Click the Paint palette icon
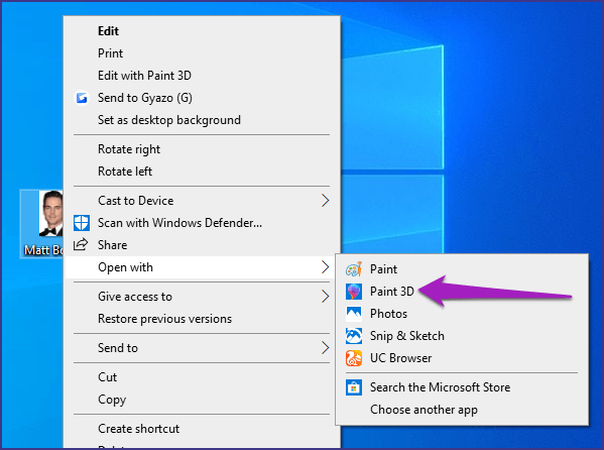 [x=354, y=269]
